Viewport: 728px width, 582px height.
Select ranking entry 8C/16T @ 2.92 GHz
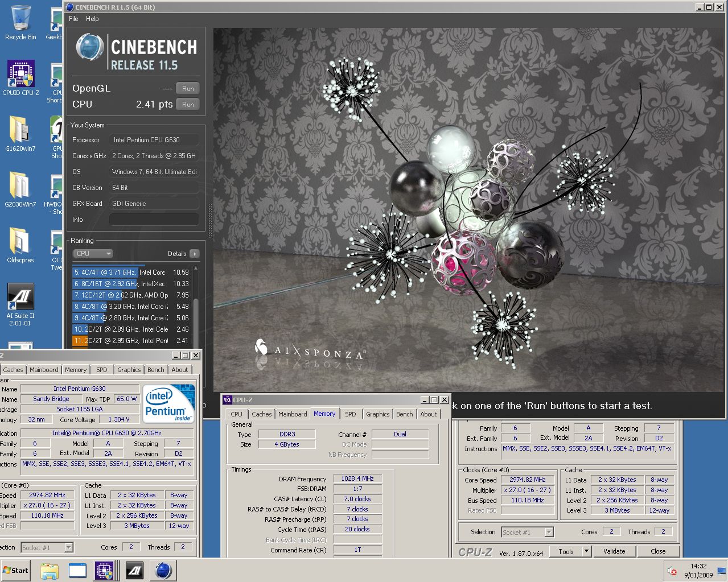(130, 284)
